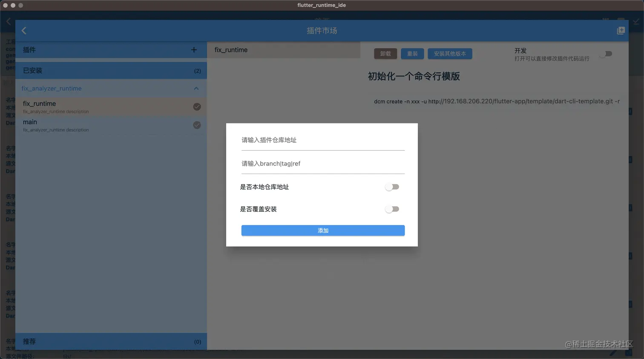Click the 初始化一个命令行模版 heading
The image size is (644, 359).
tap(414, 77)
